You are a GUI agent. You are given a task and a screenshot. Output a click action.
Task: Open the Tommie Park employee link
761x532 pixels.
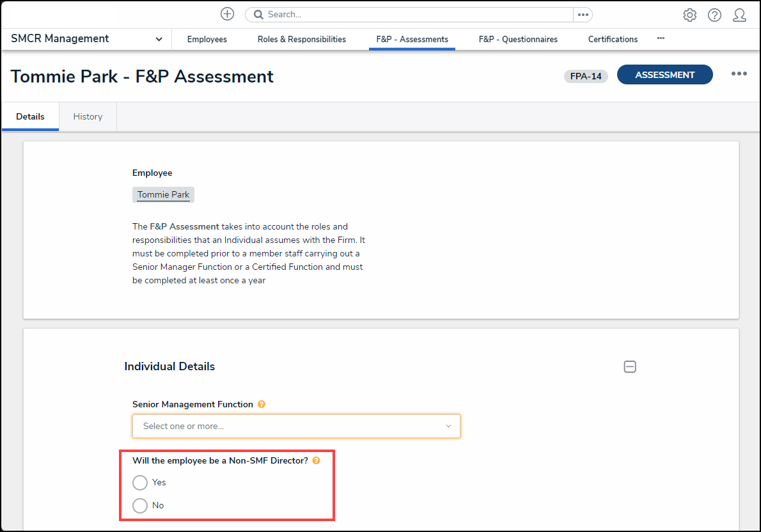[x=163, y=194]
